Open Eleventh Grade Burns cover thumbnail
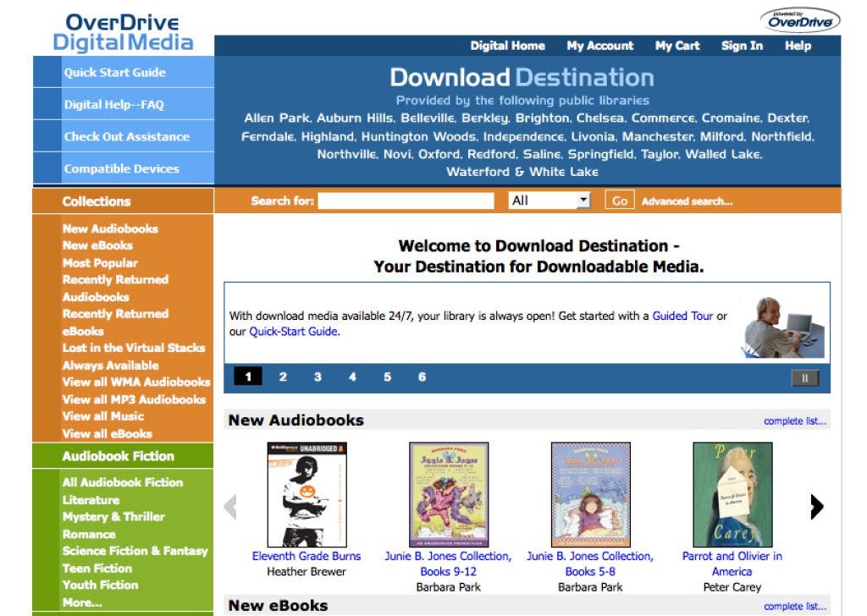 click(306, 494)
